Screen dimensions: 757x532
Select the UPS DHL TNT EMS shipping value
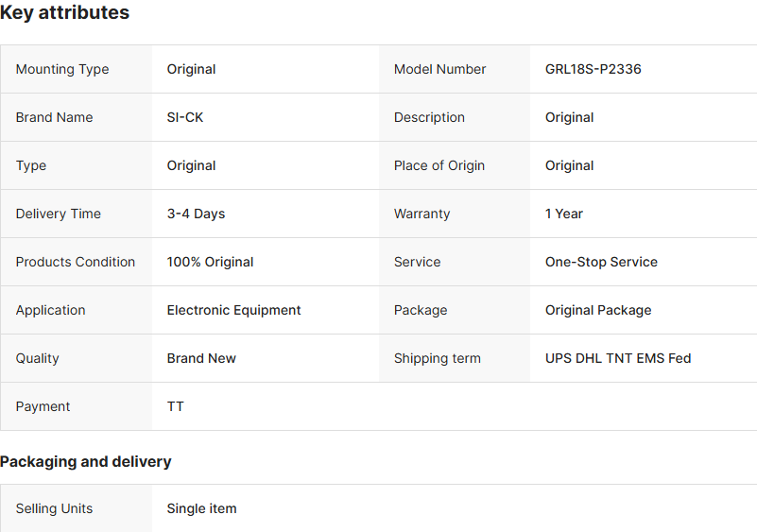coord(618,358)
